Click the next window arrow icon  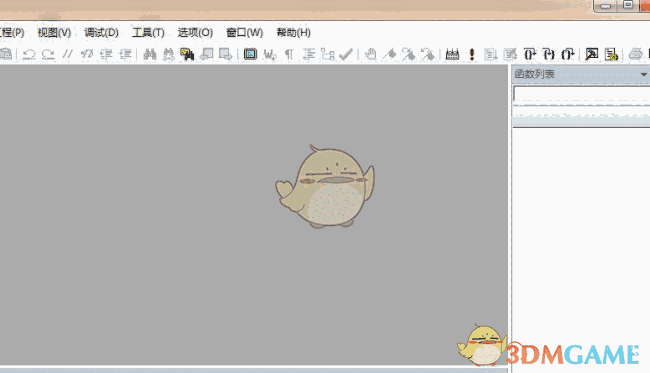coord(226,54)
